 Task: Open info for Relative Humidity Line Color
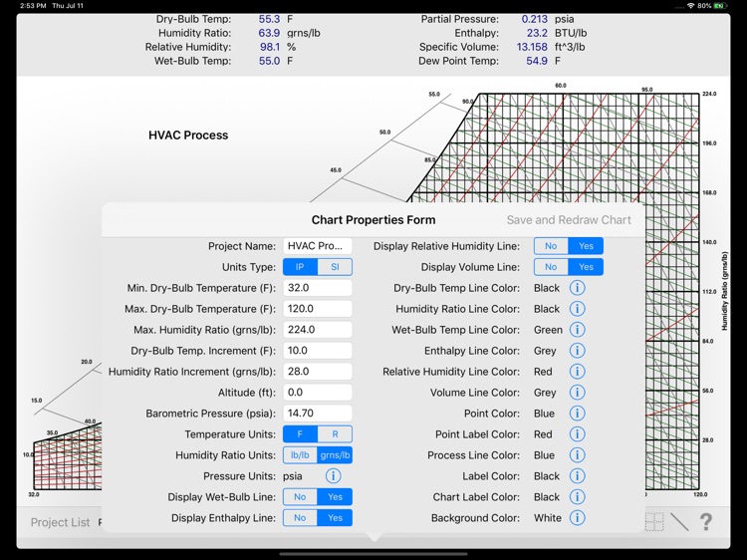click(577, 372)
